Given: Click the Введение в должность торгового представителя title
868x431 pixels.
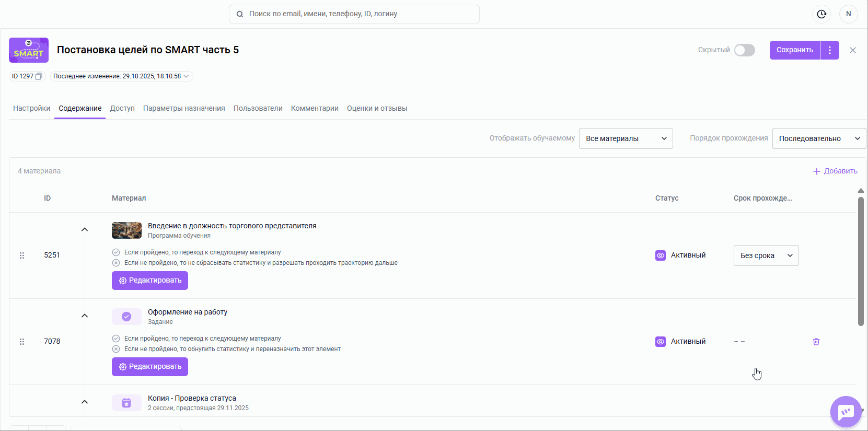Looking at the screenshot, I should coord(232,226).
